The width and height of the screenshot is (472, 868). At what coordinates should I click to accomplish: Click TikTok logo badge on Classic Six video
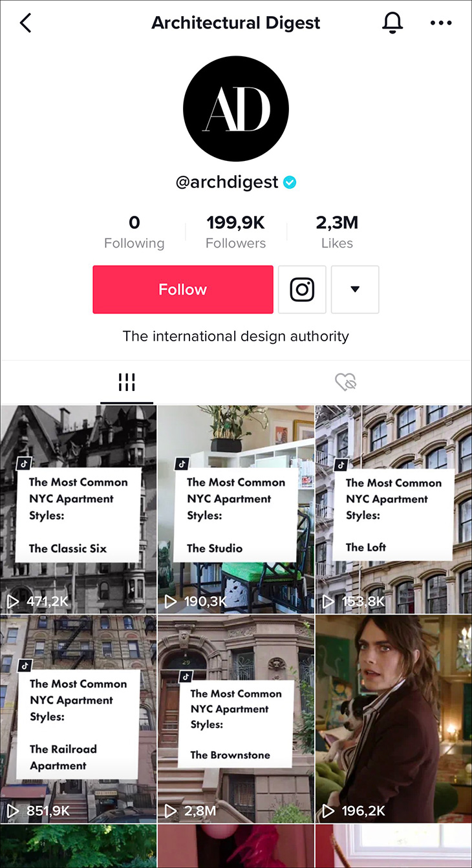[x=25, y=463]
